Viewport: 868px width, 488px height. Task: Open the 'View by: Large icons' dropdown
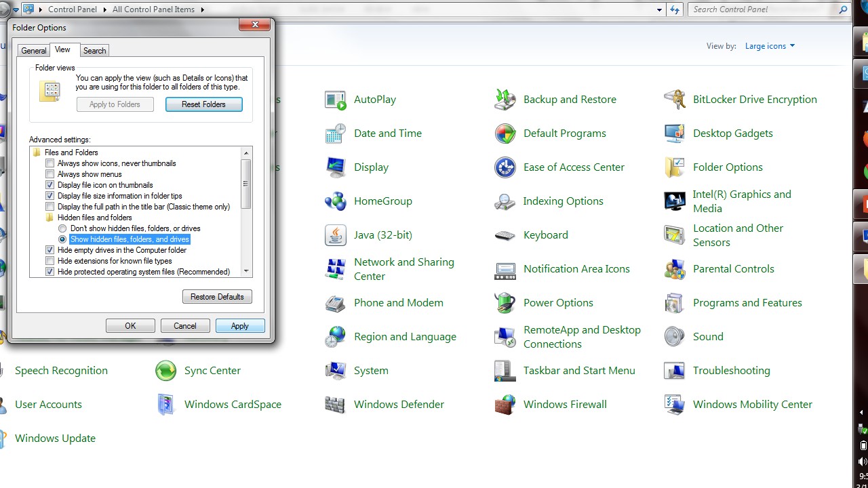tap(769, 46)
